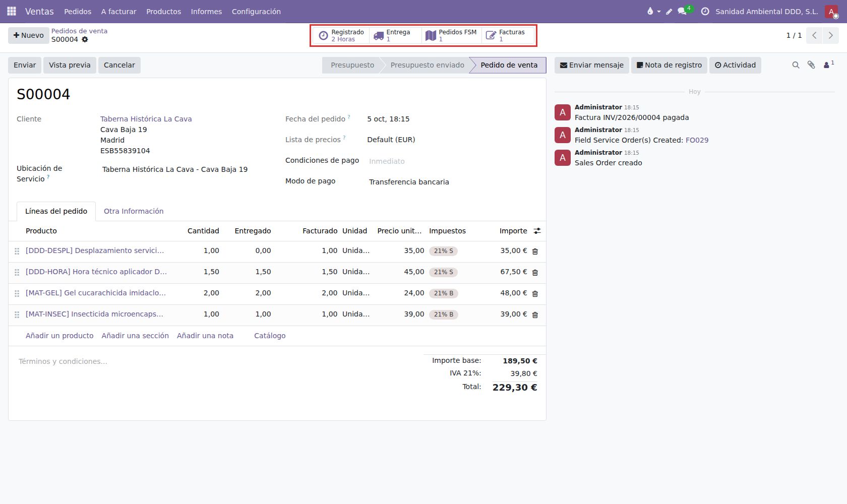Click Añadir un producto link
The width and height of the screenshot is (847, 504).
59,336
